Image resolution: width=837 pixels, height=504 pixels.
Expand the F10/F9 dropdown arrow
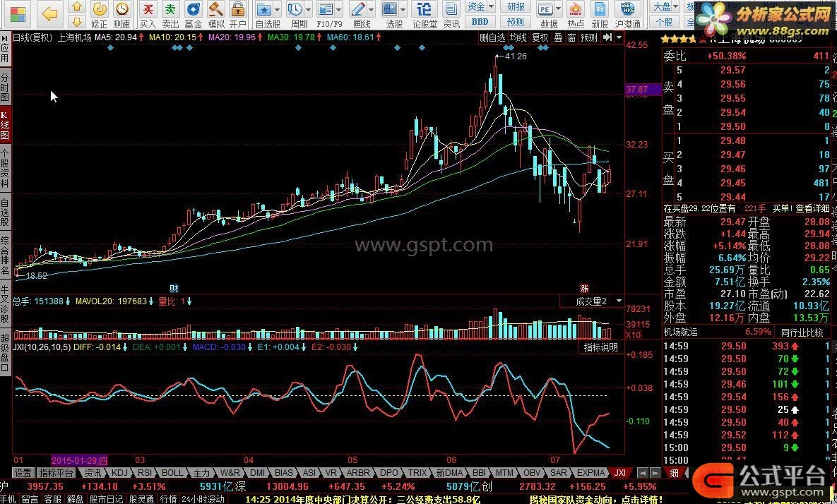[x=338, y=9]
